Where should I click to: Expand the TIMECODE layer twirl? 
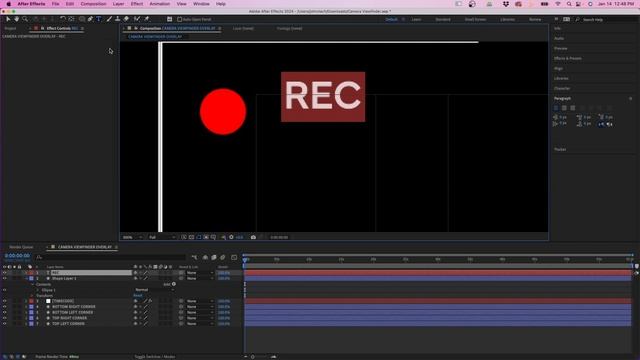(x=27, y=301)
